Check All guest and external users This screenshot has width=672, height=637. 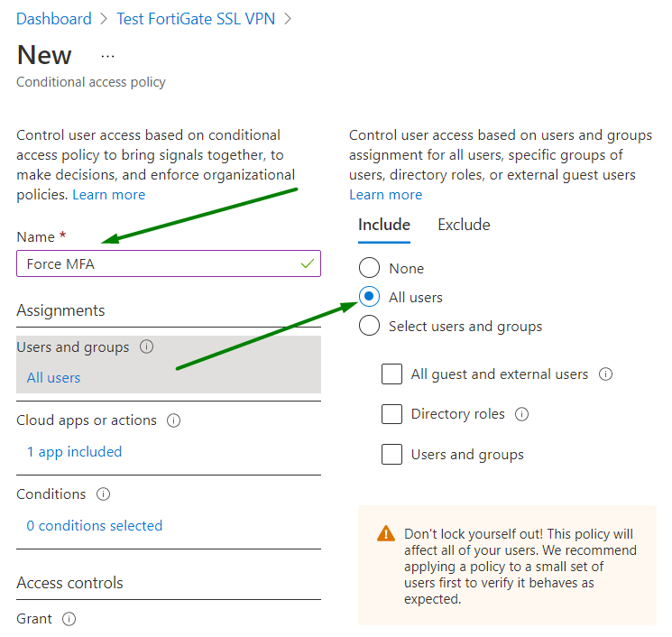tap(391, 374)
